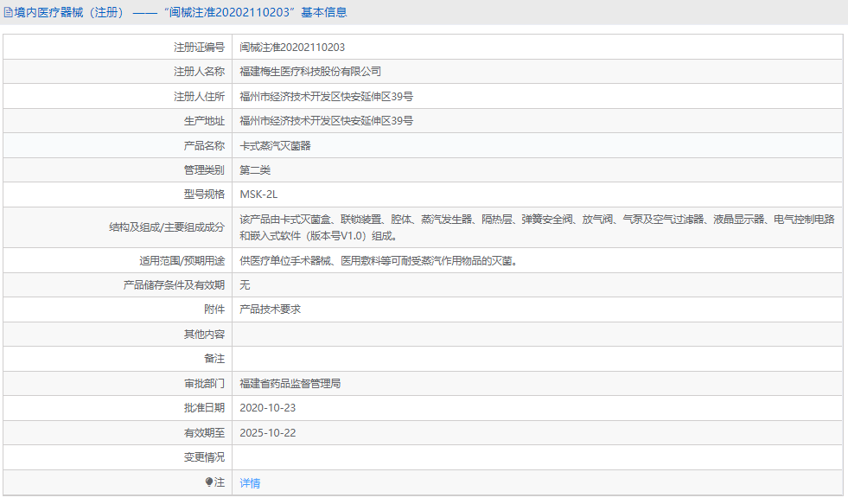Click the 备注 label
The height and width of the screenshot is (504, 848).
[214, 359]
